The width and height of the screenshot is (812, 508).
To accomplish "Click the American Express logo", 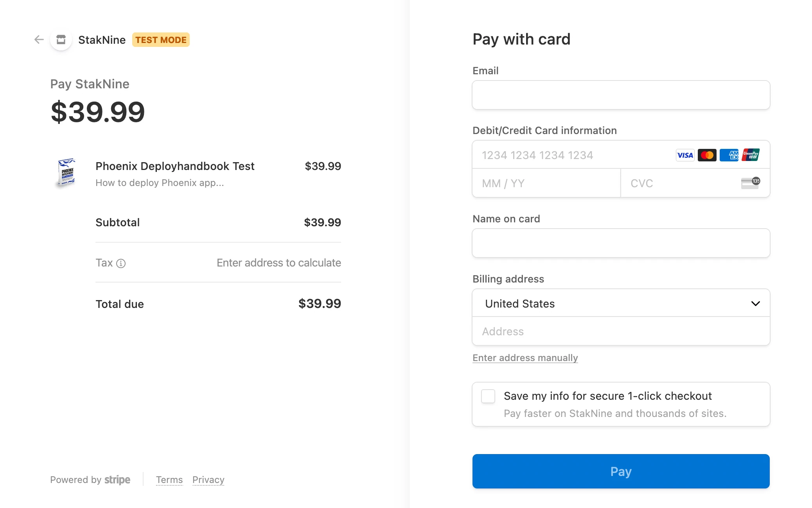I will tap(729, 155).
